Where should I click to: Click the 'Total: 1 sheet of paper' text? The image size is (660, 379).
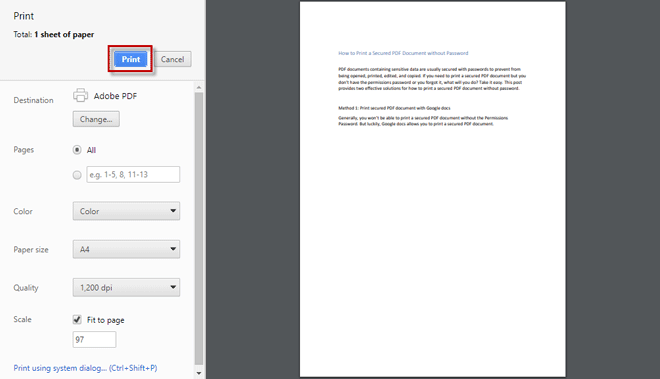53,35
